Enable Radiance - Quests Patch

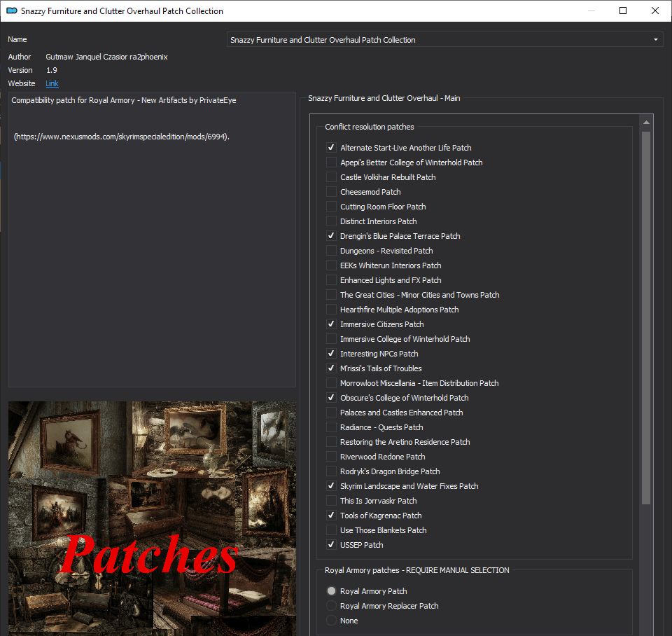331,427
